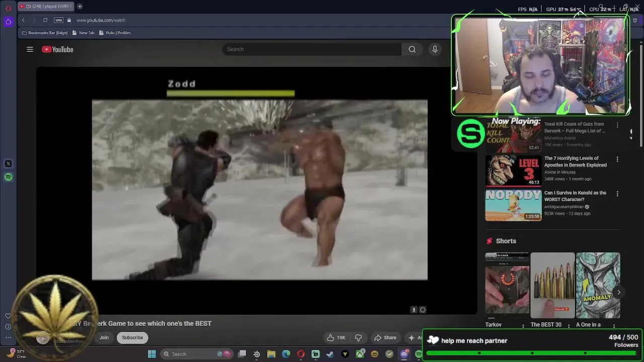Open the ambiguousamphibian channel name

(563, 207)
